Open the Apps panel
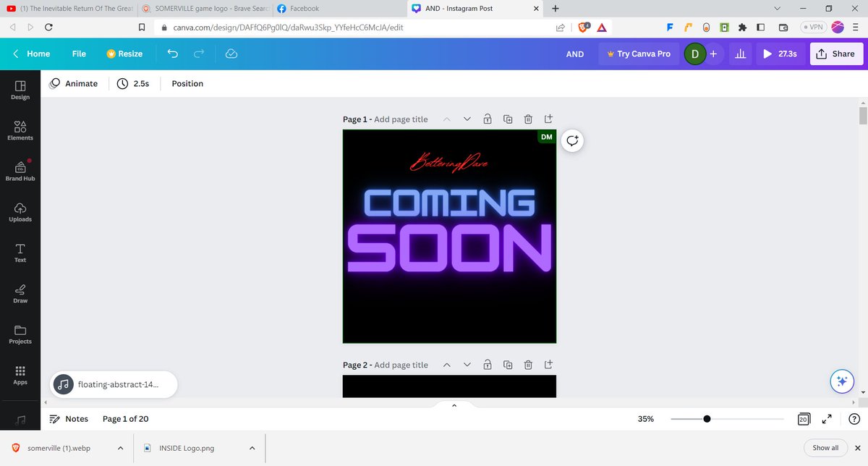Screen dimensions: 868x466 [x=20, y=375]
